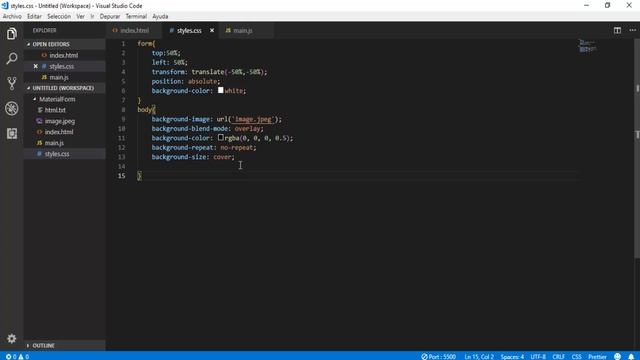
Task: Close styles.css in Open Editors list
Action: click(36, 66)
